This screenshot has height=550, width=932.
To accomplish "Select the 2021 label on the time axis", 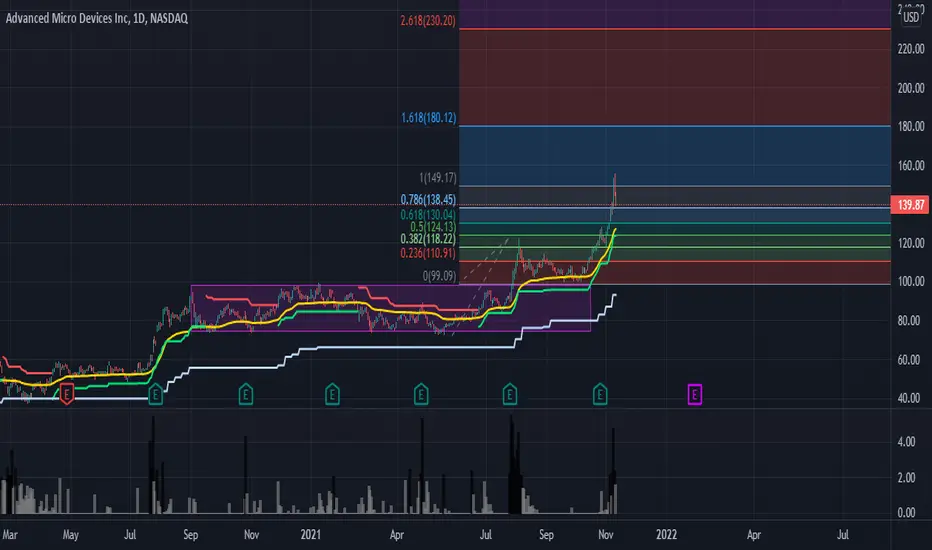I will click(310, 535).
